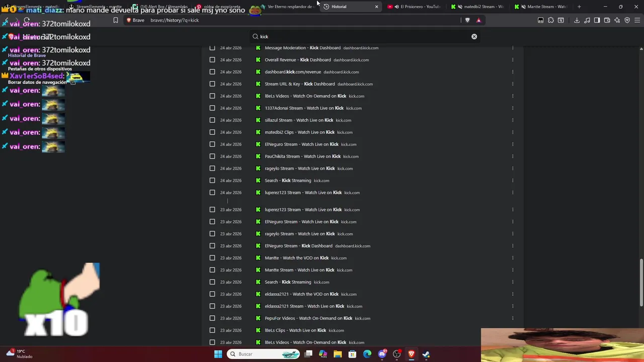Open the Brave Wallet icon

(x=607, y=20)
